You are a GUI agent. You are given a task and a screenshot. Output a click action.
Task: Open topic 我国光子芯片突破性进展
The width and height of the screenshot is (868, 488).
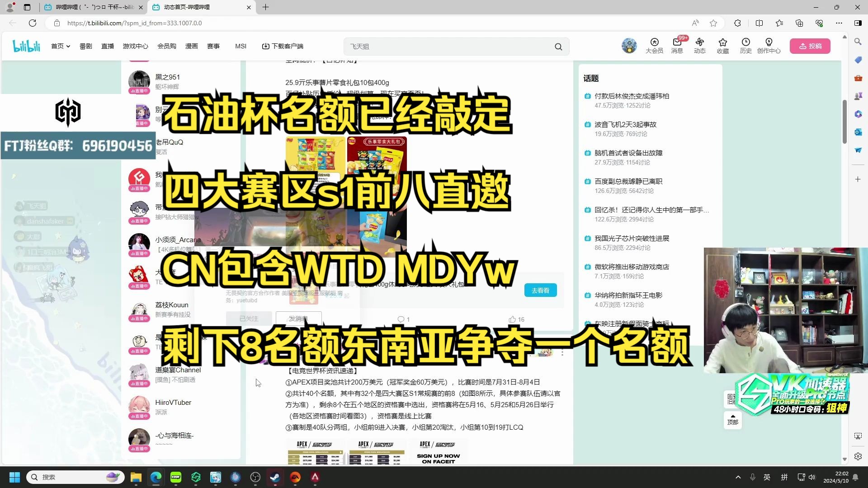(632, 239)
